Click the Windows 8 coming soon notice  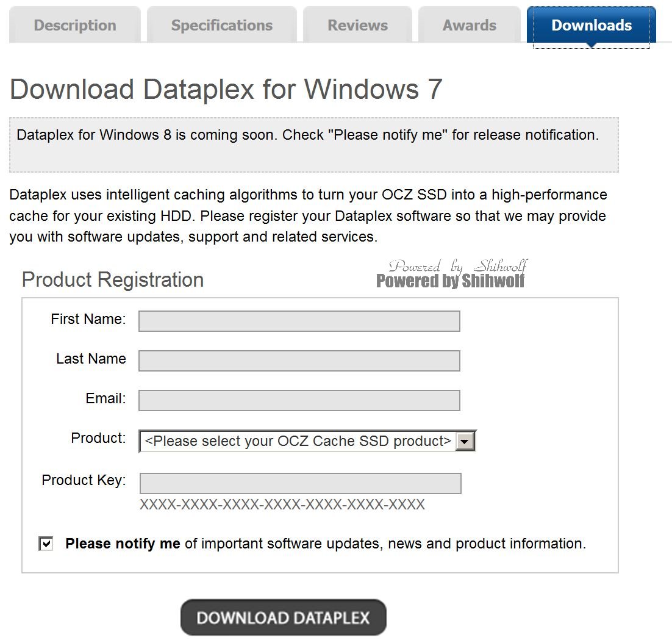click(x=313, y=145)
